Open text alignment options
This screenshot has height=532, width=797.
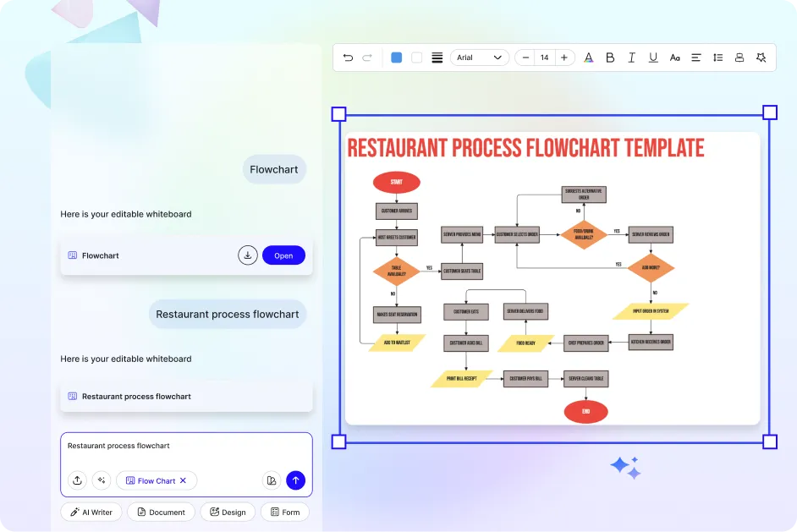tap(696, 58)
